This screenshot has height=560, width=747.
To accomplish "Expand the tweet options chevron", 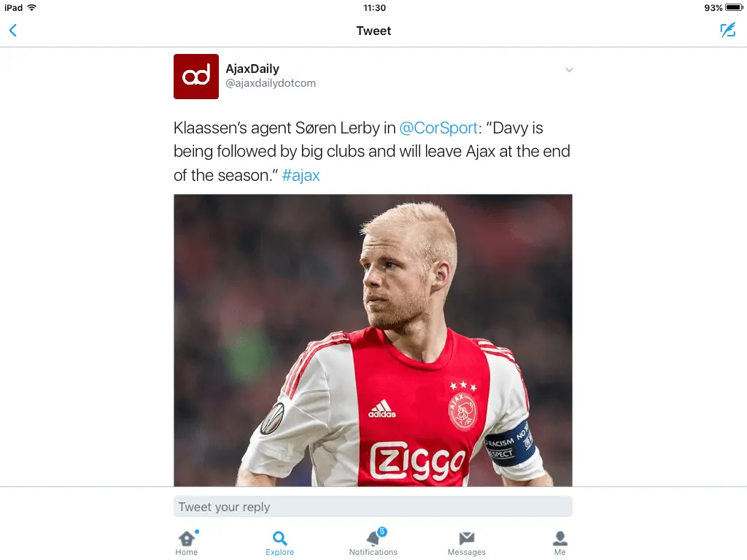I will point(570,70).
